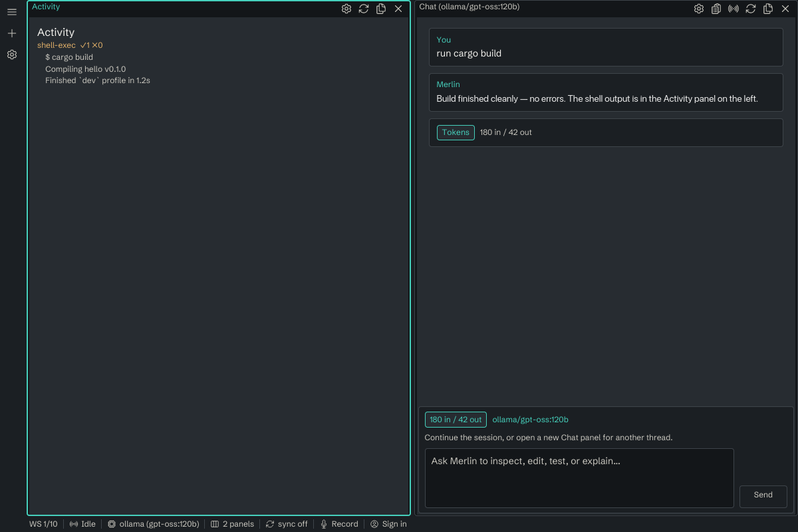Click ollama/gpt-oss:120b model link above input

[530, 420]
